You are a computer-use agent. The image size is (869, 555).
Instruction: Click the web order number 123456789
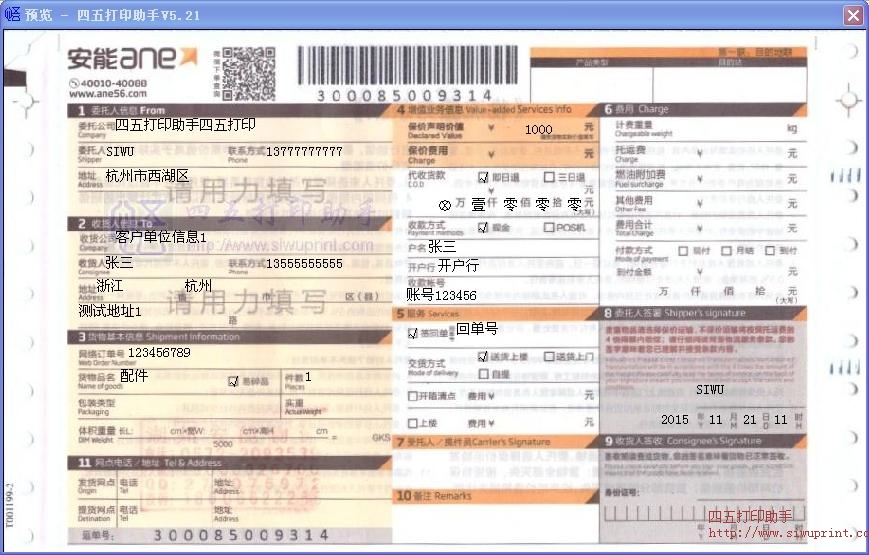[x=159, y=353]
